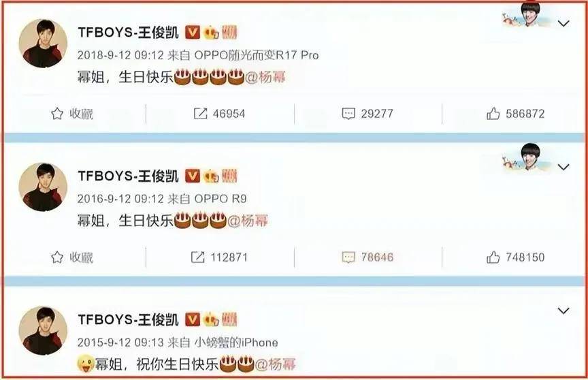588x380 pixels.
Task: Favorite the 2016 post with star icon
Action: click(71, 257)
